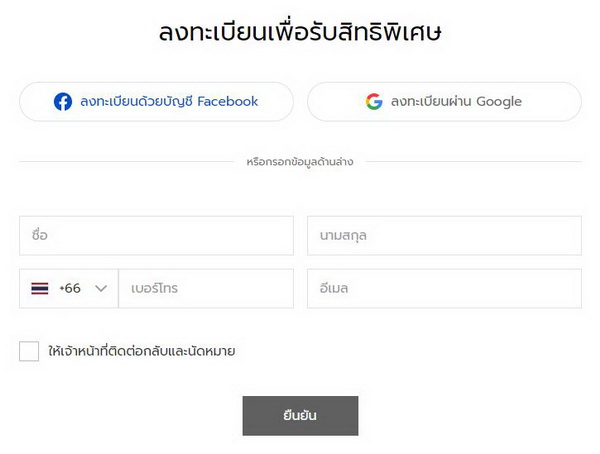Submit the form with ยืนยัน button
The width and height of the screenshot is (600, 454).
tap(300, 416)
